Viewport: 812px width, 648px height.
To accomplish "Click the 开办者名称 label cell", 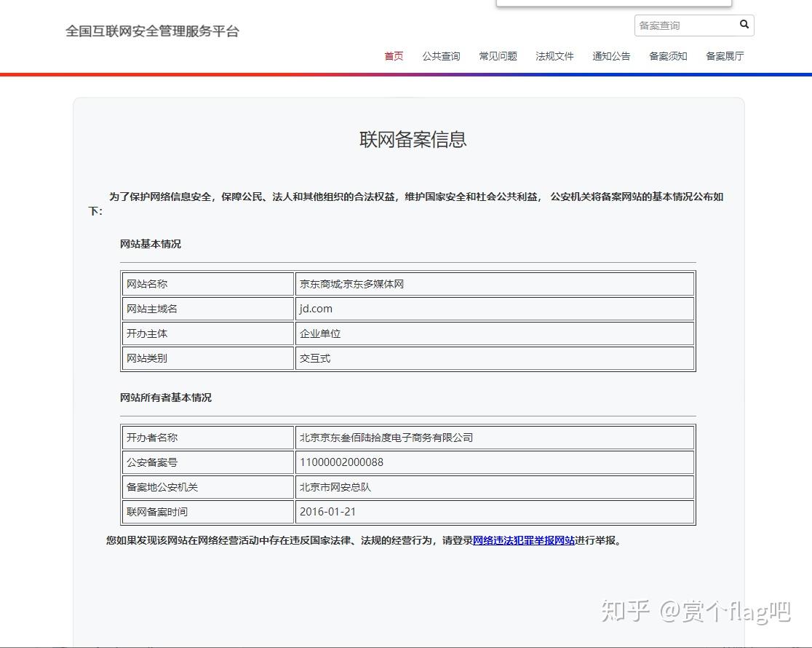I will 207,438.
